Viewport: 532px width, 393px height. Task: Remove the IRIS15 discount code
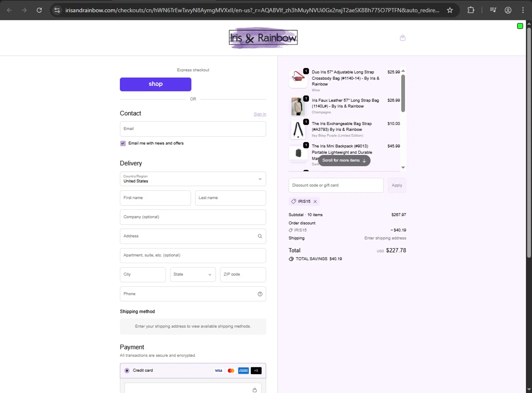pos(315,201)
